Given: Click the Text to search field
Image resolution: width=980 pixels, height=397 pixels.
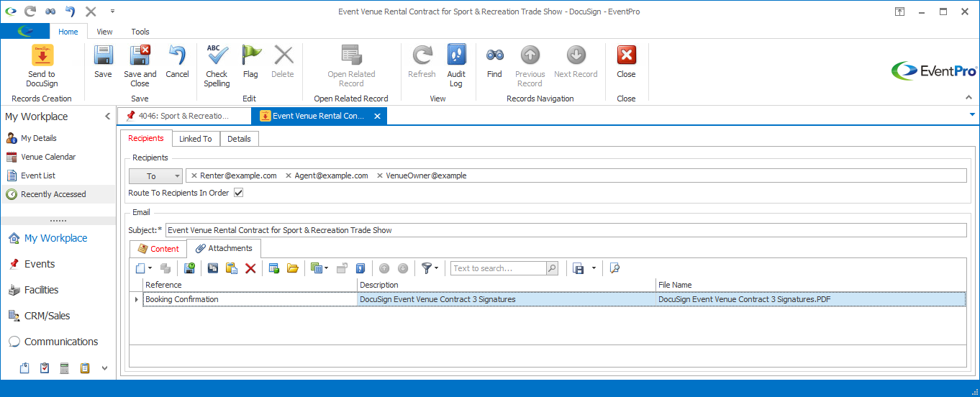Looking at the screenshot, I should click(x=499, y=268).
